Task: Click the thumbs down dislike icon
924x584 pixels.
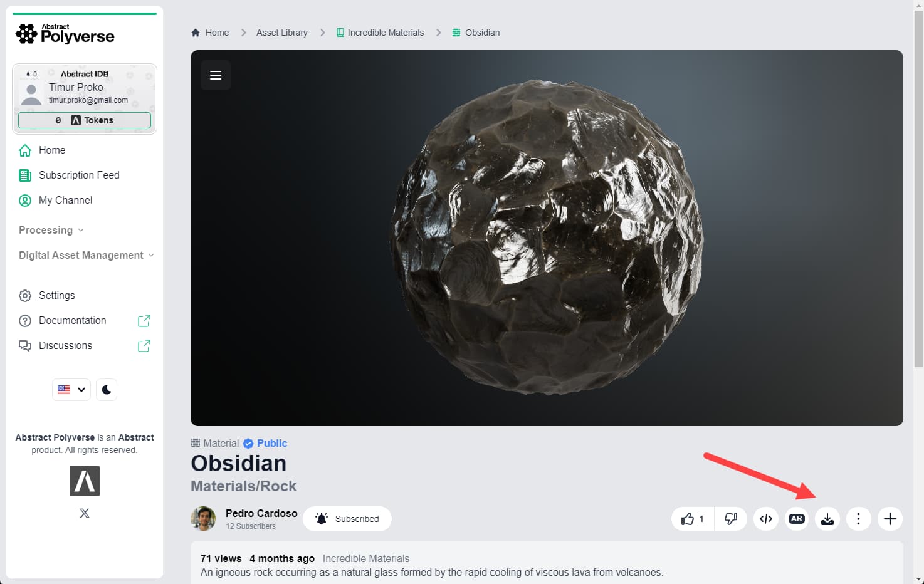Action: (x=731, y=519)
